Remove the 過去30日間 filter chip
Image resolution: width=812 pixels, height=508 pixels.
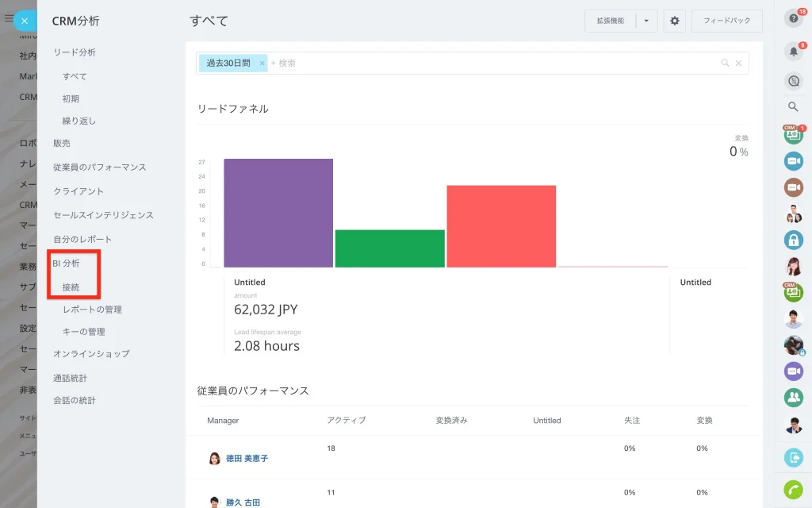coord(262,63)
